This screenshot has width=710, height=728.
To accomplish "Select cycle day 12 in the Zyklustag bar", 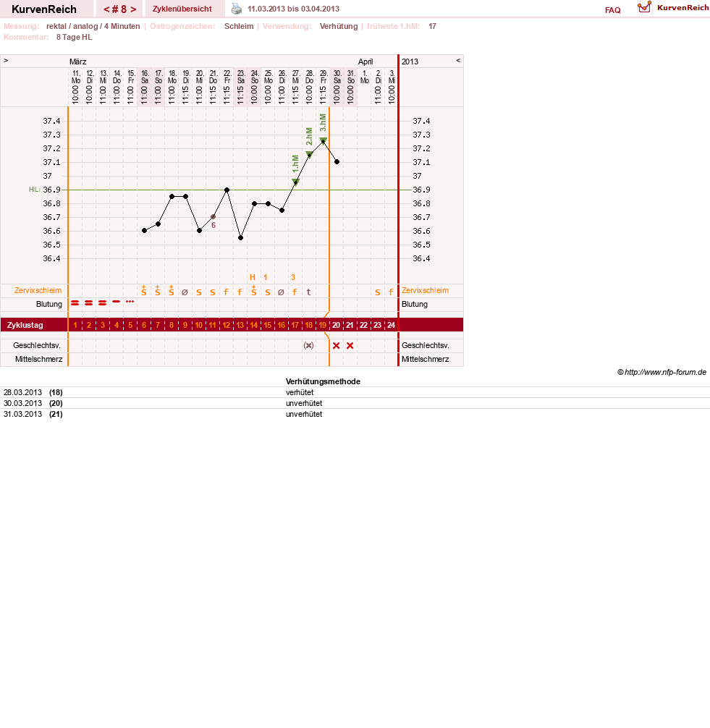I will pos(226,325).
